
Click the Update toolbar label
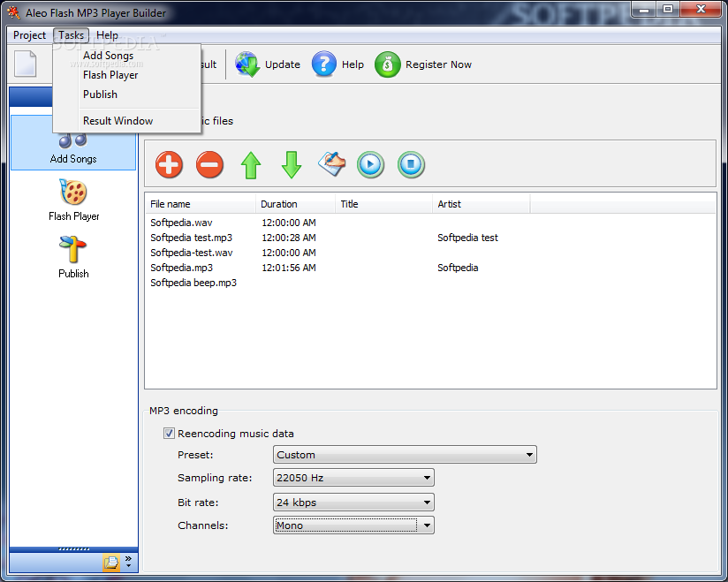point(283,64)
